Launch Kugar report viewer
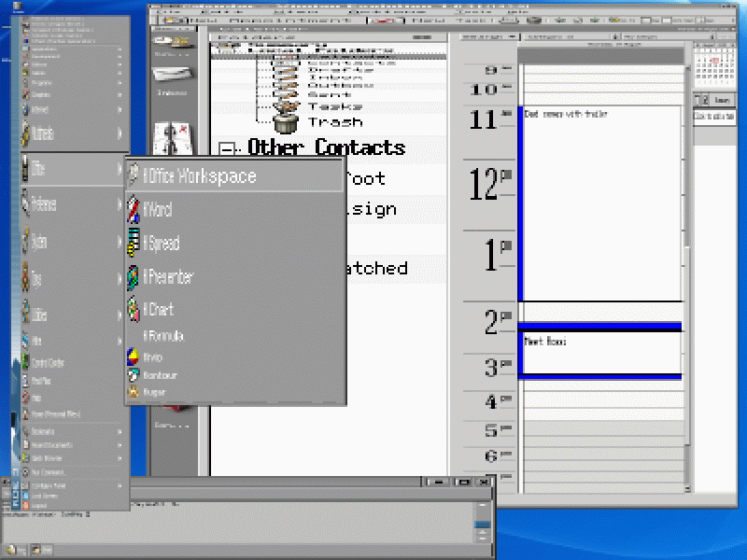 click(x=153, y=392)
